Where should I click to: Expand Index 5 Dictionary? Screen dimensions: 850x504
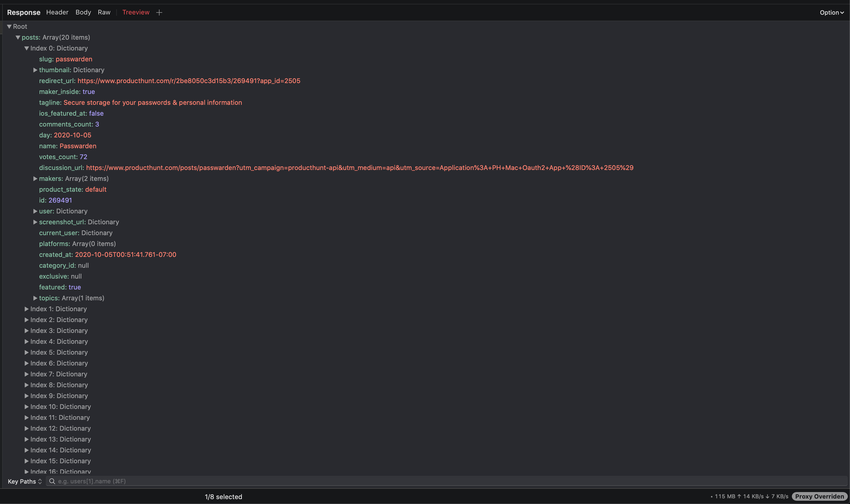click(27, 352)
